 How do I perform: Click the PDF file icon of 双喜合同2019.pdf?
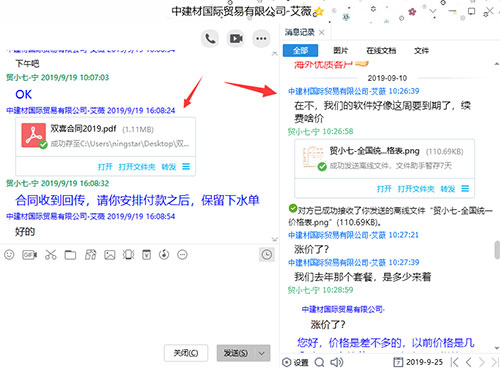[34, 135]
